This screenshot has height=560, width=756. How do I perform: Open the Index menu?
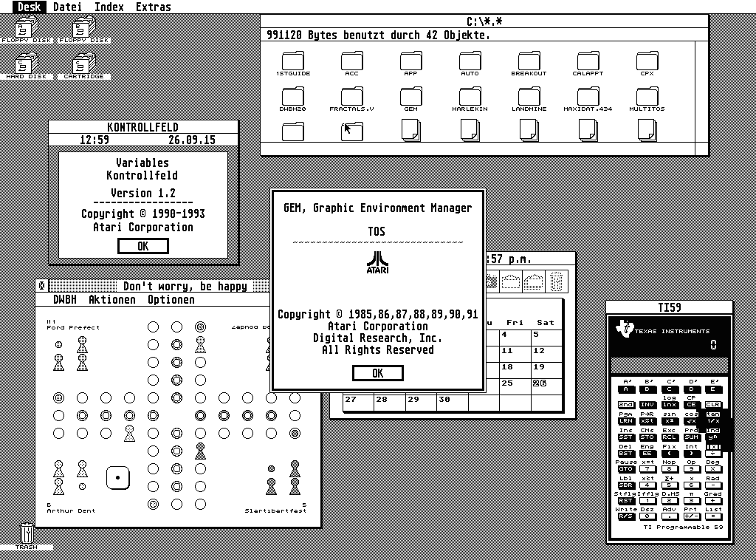point(109,7)
